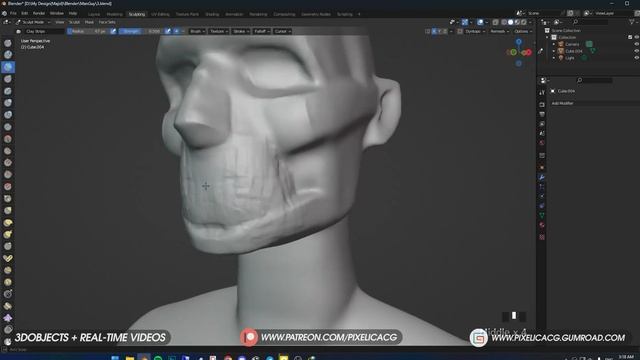Open the Brush settings dropdown
Screen dimensions: 640x360
(197, 31)
